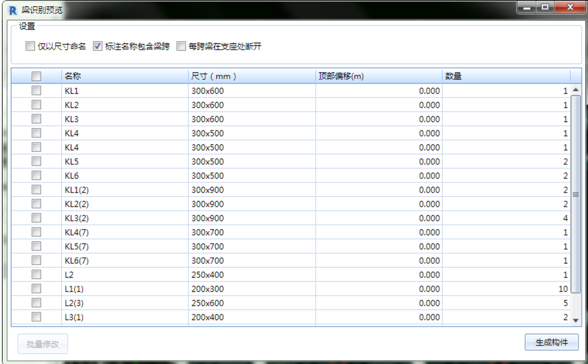Check the KL2 row checkbox

pyautogui.click(x=36, y=105)
